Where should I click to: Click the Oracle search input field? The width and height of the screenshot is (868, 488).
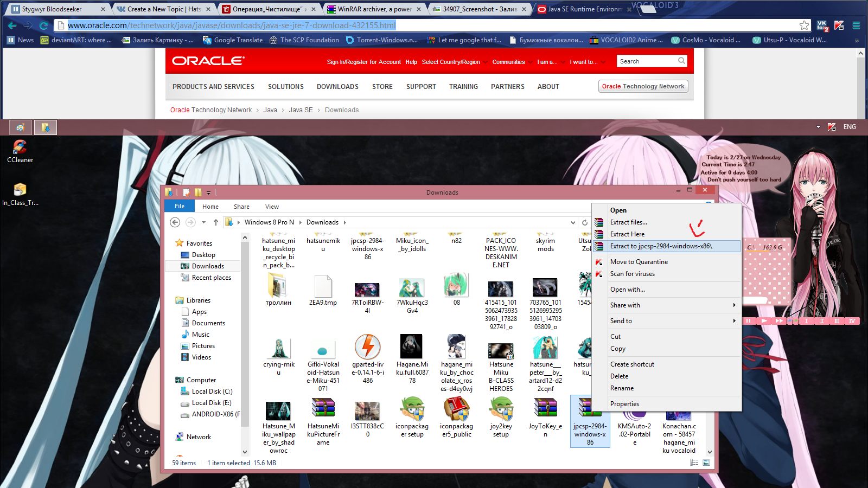648,61
